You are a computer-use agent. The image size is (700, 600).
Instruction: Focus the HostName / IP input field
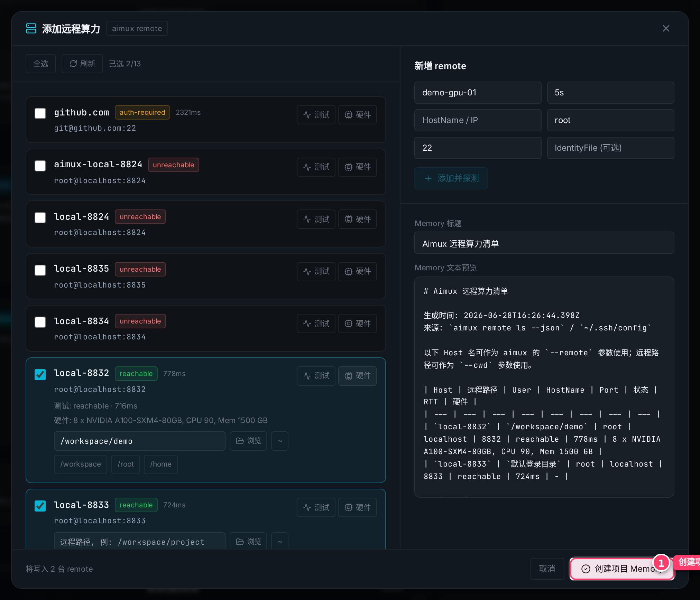[x=478, y=120]
